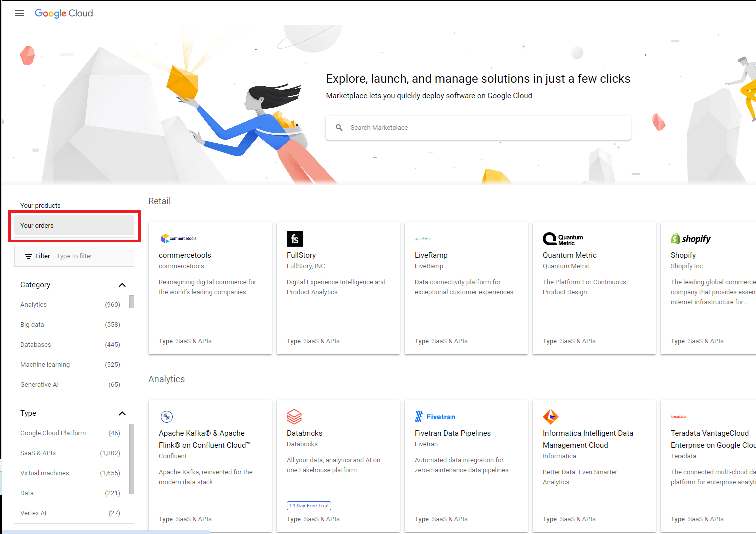Open the Databases category filter
The width and height of the screenshot is (756, 534).
35,344
